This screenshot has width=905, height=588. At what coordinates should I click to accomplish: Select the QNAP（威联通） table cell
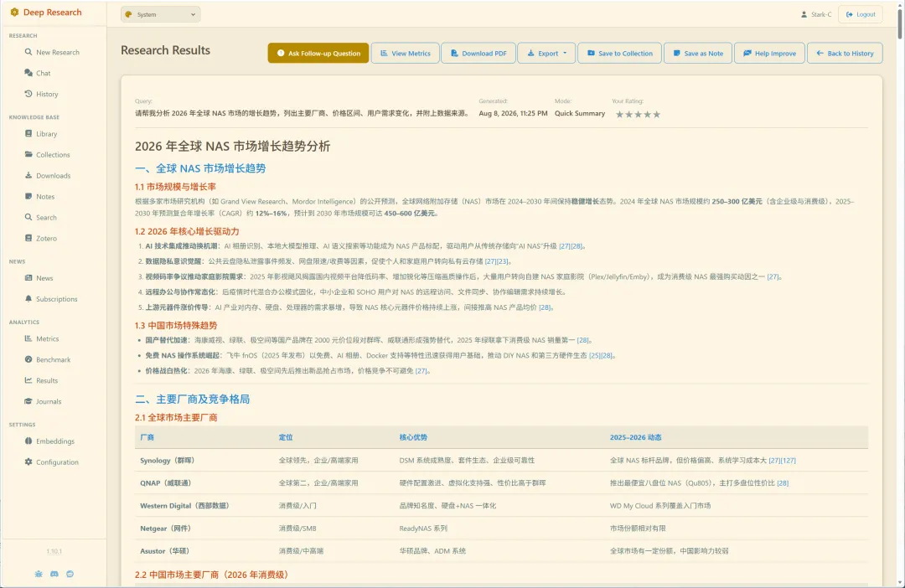pyautogui.click(x=166, y=483)
